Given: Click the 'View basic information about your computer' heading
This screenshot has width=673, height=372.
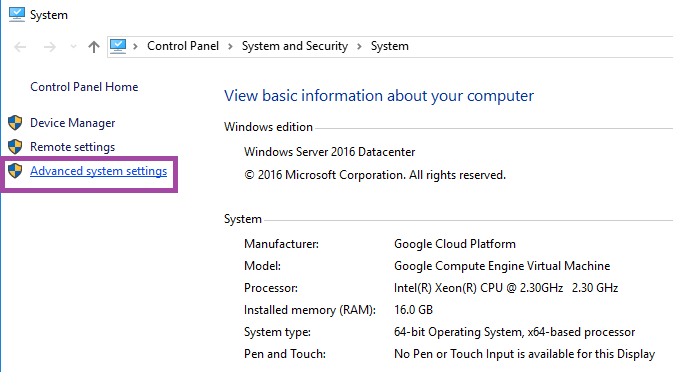Looking at the screenshot, I should tap(379, 96).
